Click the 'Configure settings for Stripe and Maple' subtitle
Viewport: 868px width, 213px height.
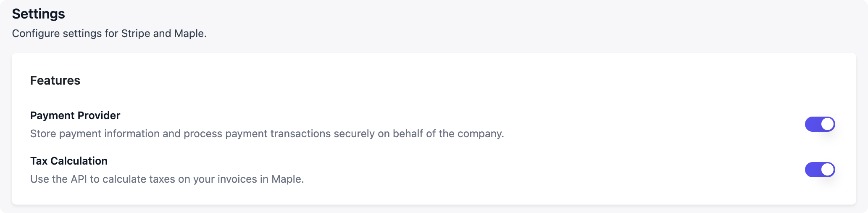109,33
